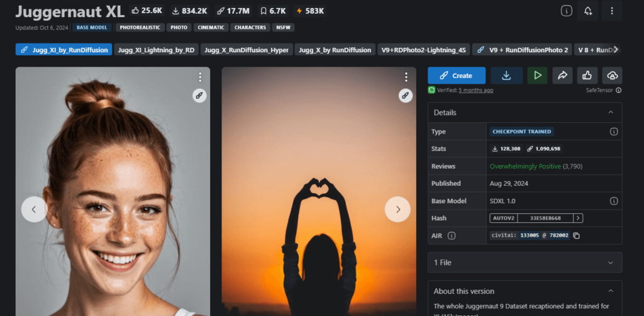This screenshot has height=316, width=644.
Task: Click the cloud icon beside thumbs up
Action: (x=612, y=76)
